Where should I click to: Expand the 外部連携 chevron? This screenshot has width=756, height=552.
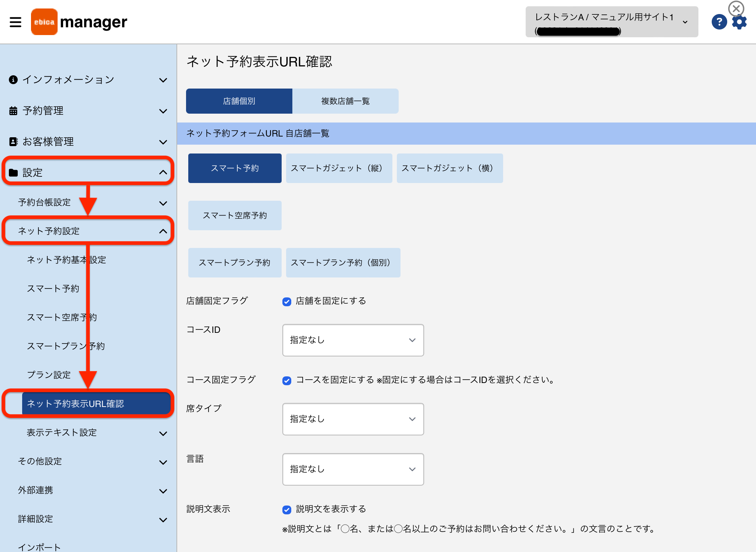tap(163, 491)
